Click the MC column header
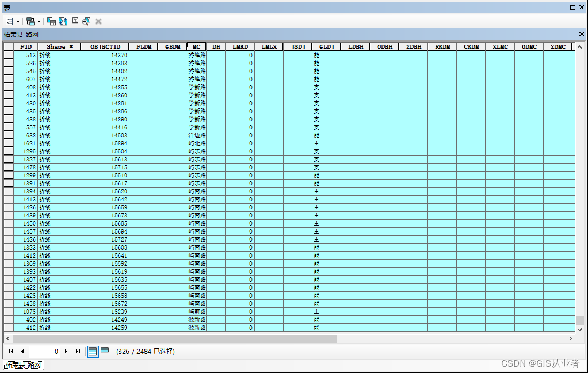Screen dimensions: 588x373 [x=196, y=47]
